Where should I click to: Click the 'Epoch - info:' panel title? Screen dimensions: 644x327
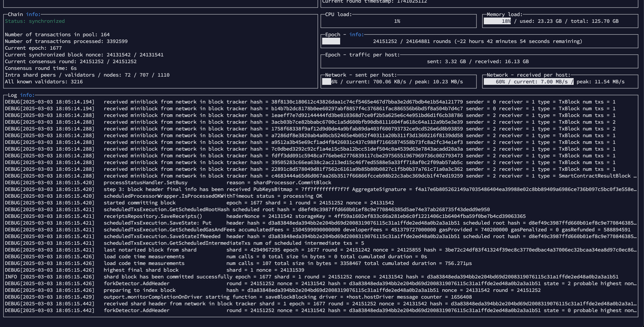click(x=344, y=35)
